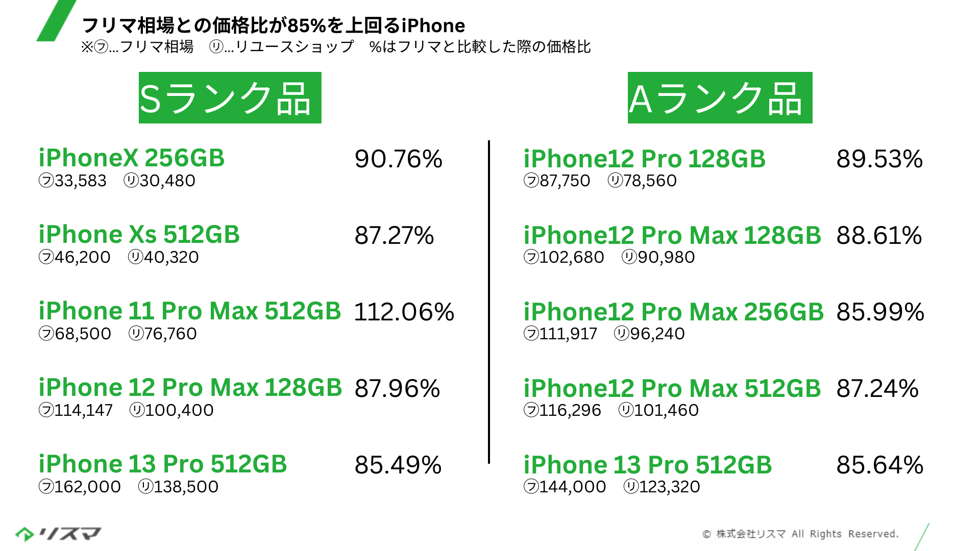Click the 112.06% price ratio value

click(x=404, y=312)
